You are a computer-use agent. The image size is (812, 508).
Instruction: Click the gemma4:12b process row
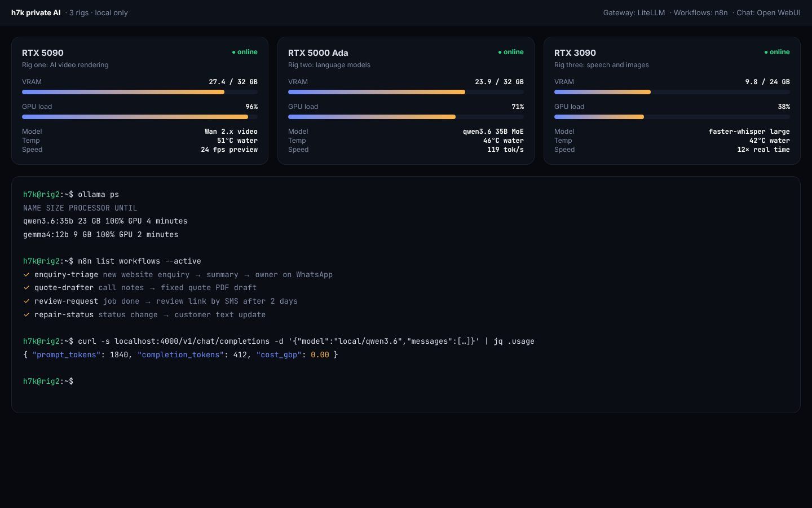click(x=101, y=235)
